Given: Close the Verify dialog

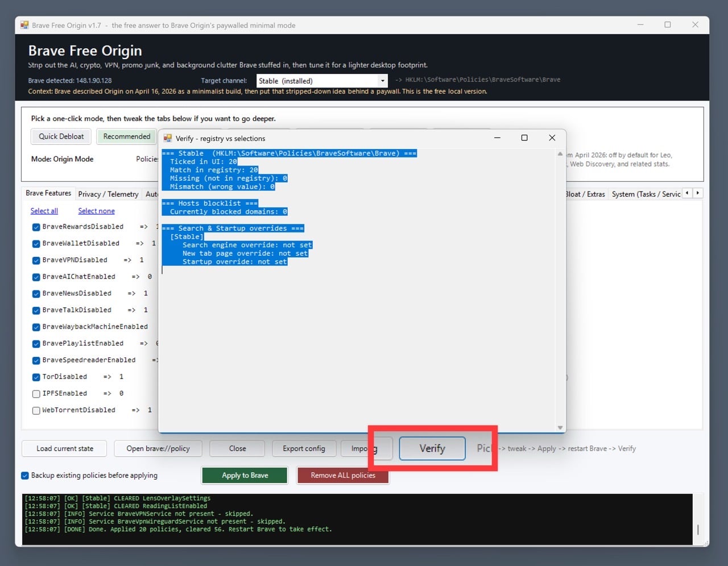Looking at the screenshot, I should point(552,138).
